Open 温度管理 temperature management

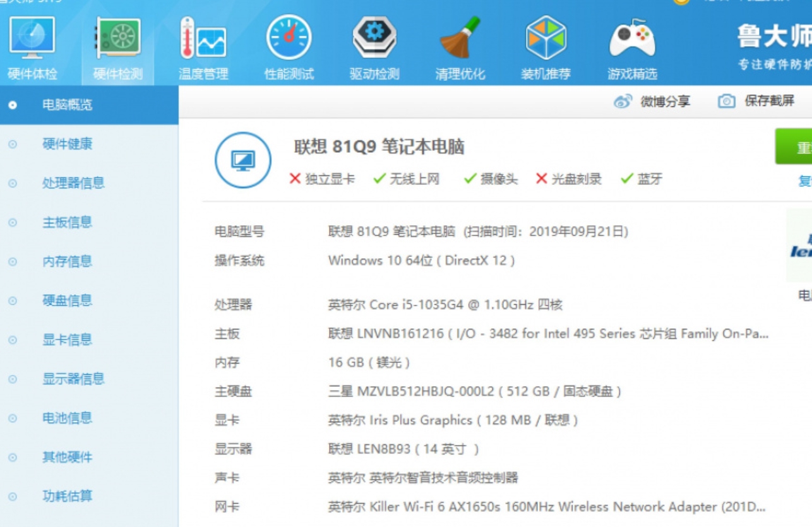tap(203, 47)
